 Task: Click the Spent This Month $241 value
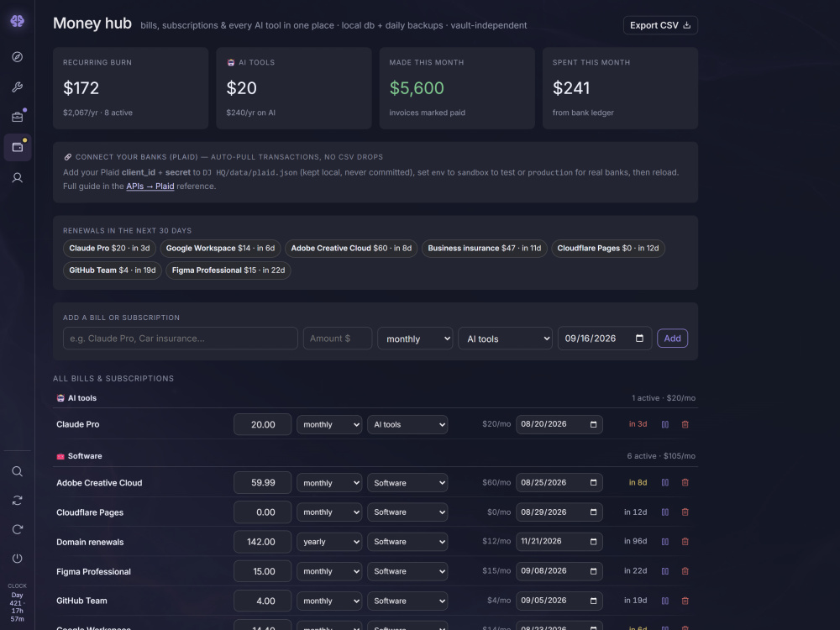(x=571, y=88)
